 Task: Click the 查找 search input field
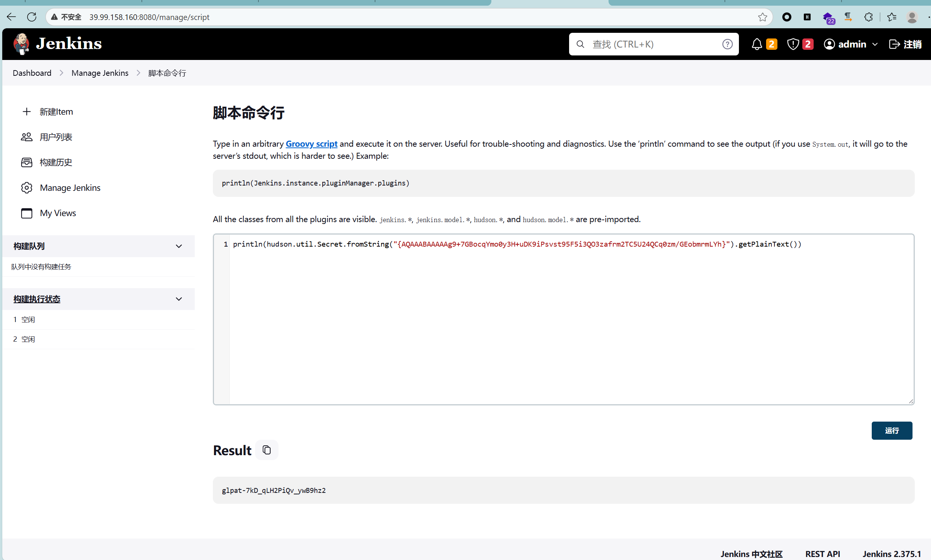pos(649,44)
